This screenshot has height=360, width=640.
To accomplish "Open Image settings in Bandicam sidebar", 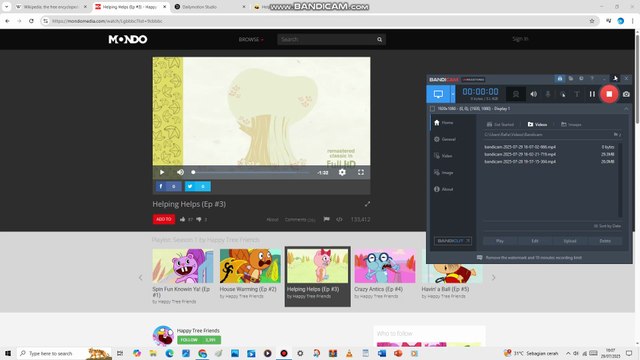I will (444, 173).
